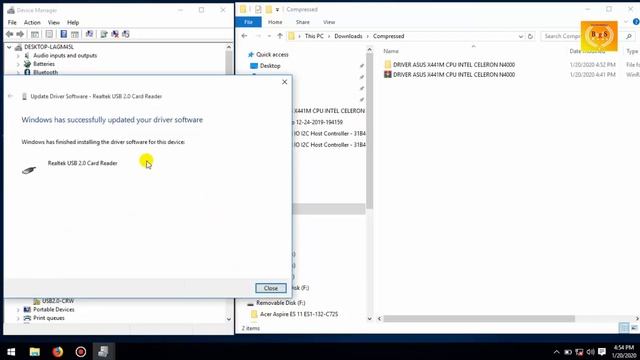
Task: Open Share ribbon tab in File Explorer
Action: tap(302, 22)
